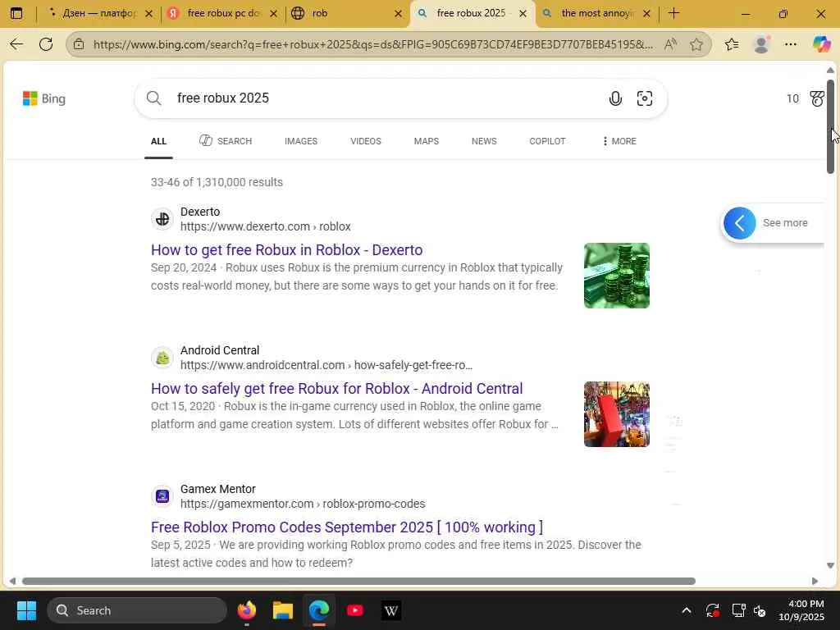
Task: Click the Bing search query field
Action: [x=386, y=98]
